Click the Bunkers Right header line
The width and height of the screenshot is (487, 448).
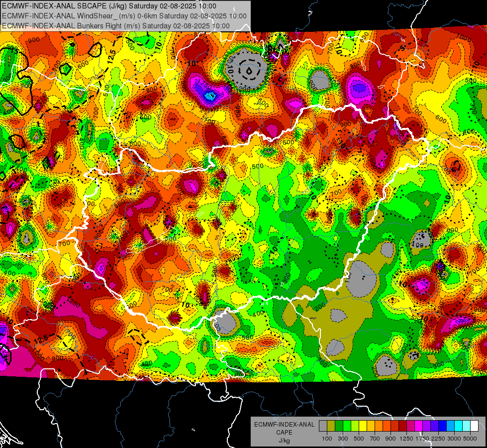[116, 26]
